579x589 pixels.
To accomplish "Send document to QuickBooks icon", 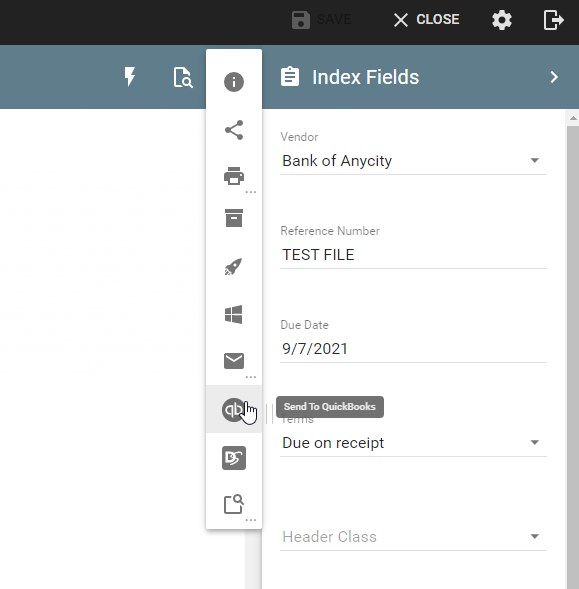I will [x=233, y=409].
